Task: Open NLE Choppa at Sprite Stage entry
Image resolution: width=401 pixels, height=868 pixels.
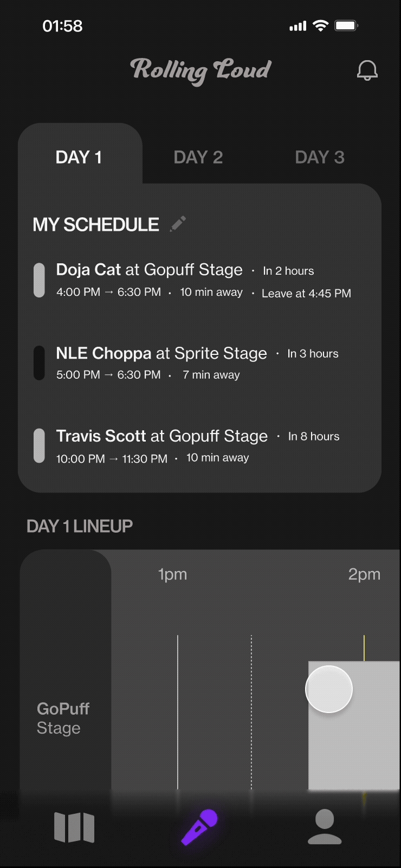Action: click(x=161, y=353)
